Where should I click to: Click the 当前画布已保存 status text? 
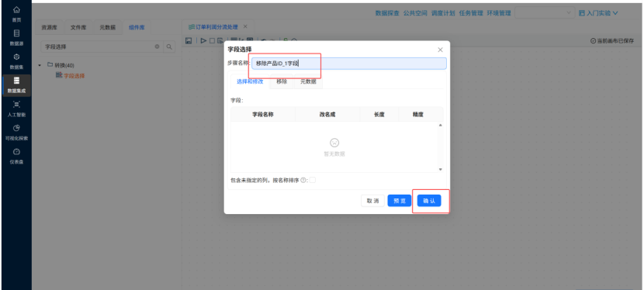coord(612,41)
